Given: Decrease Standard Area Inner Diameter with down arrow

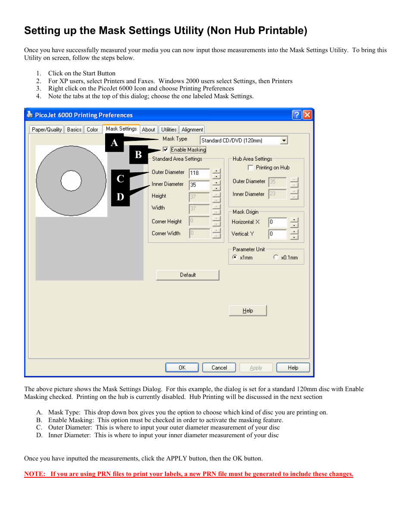Looking at the screenshot, I should click(217, 187).
